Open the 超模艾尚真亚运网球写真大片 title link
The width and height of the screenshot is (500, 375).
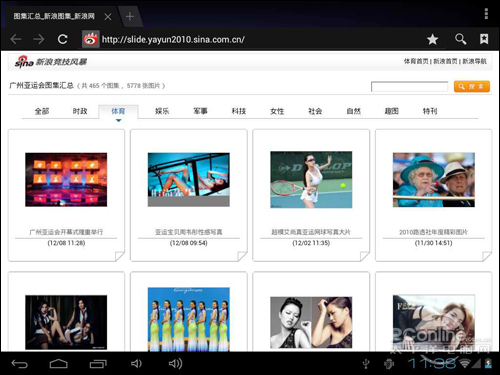pyautogui.click(x=311, y=232)
